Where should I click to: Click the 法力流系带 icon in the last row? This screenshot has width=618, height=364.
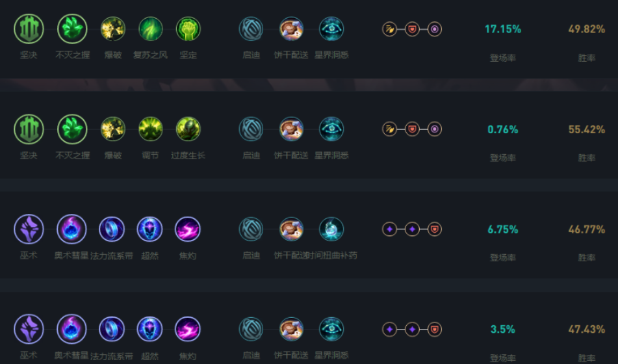coord(112,330)
